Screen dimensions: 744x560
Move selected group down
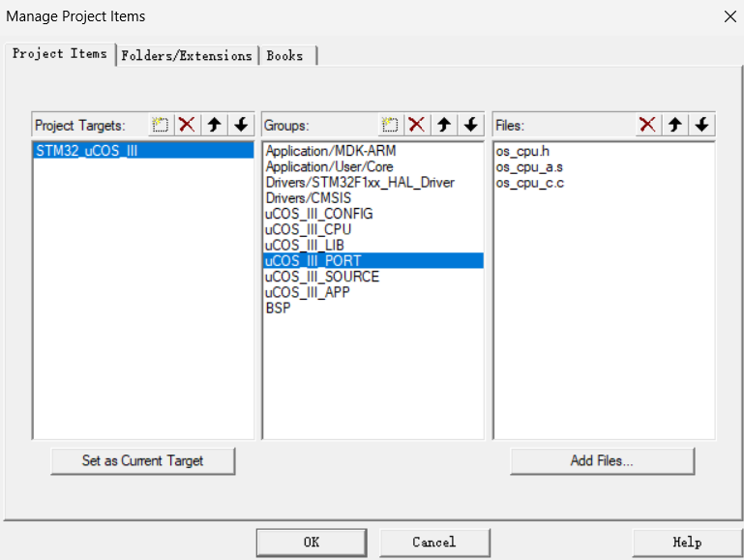pos(471,125)
